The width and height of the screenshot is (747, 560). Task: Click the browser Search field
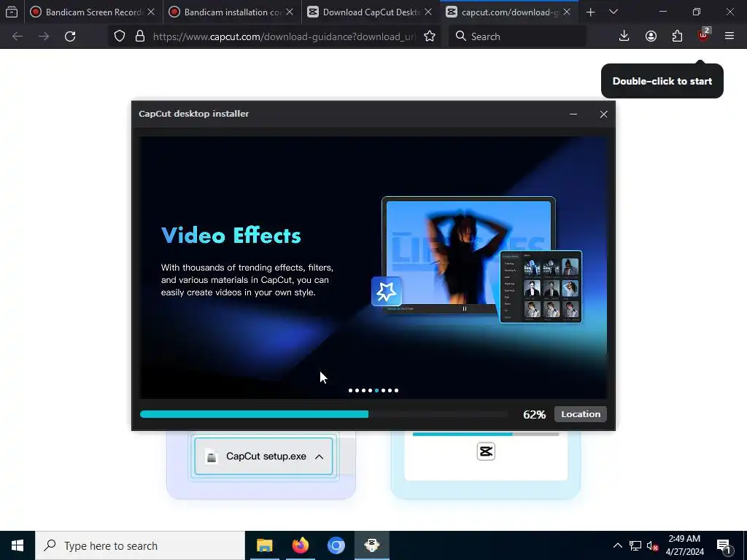click(517, 36)
